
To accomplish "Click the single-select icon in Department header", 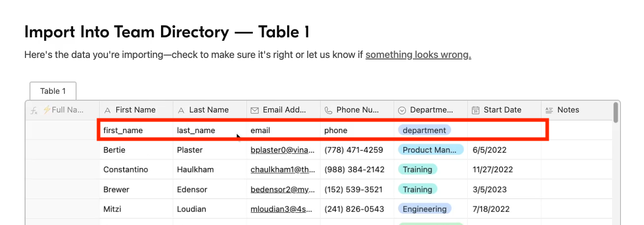I will (x=402, y=110).
